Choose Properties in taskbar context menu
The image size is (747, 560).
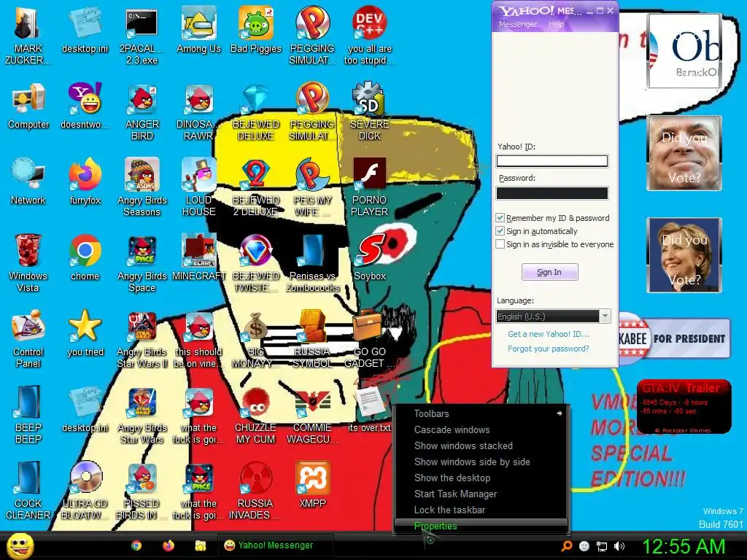pos(481,526)
